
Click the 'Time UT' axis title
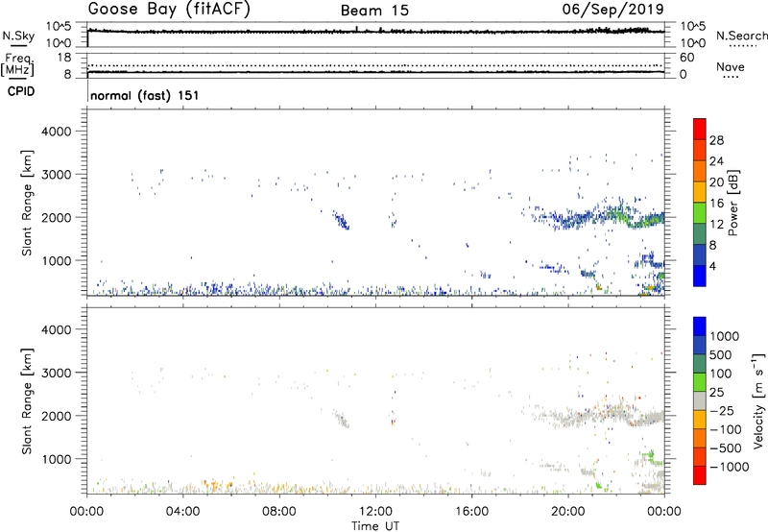pos(375,525)
